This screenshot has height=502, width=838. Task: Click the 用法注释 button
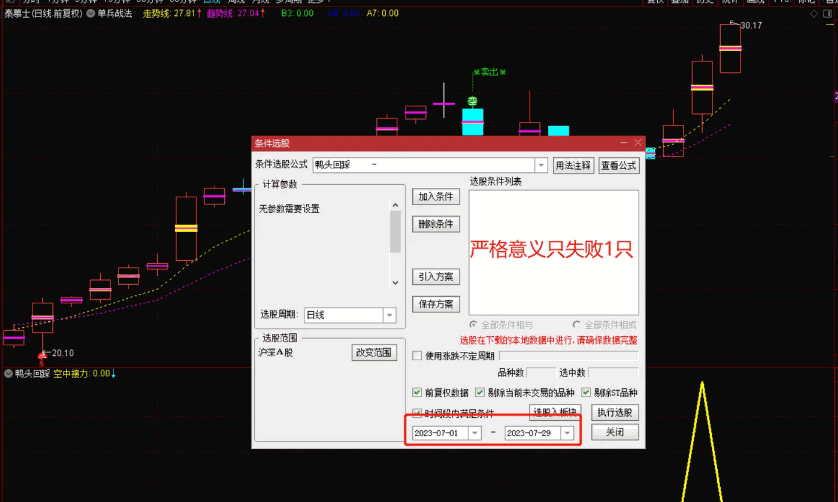tap(572, 165)
